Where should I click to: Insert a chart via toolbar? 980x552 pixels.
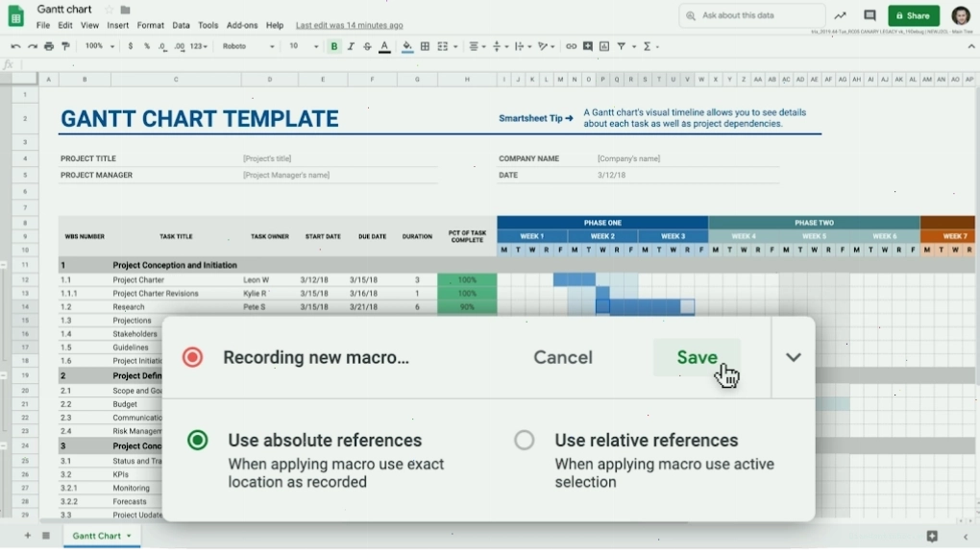click(x=604, y=46)
